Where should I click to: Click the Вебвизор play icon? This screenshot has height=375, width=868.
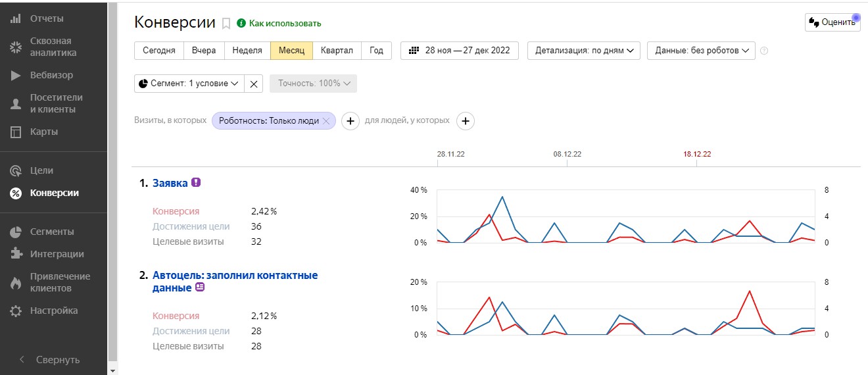click(16, 75)
